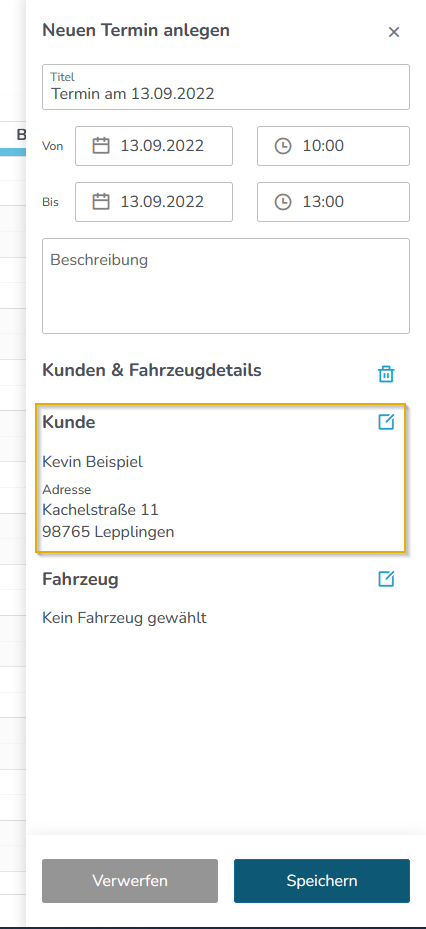Click the Kein Fahrzeug gewählt text
Image resolution: width=426 pixels, height=929 pixels.
[124, 618]
